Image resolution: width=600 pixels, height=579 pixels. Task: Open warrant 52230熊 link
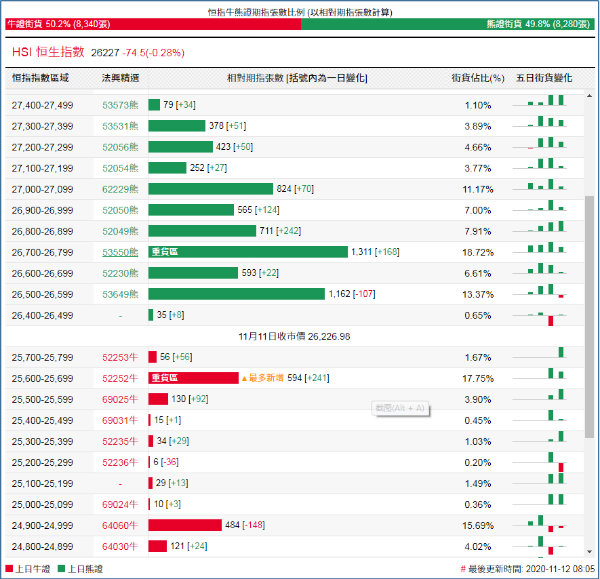[x=120, y=274]
